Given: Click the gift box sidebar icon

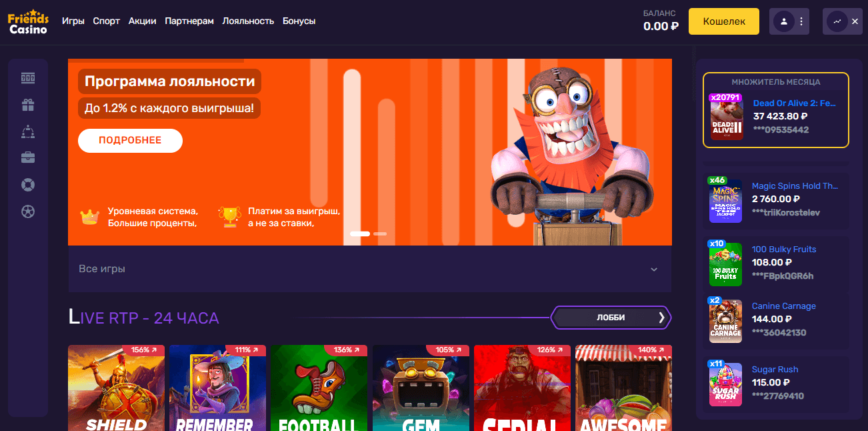Looking at the screenshot, I should pyautogui.click(x=28, y=105).
